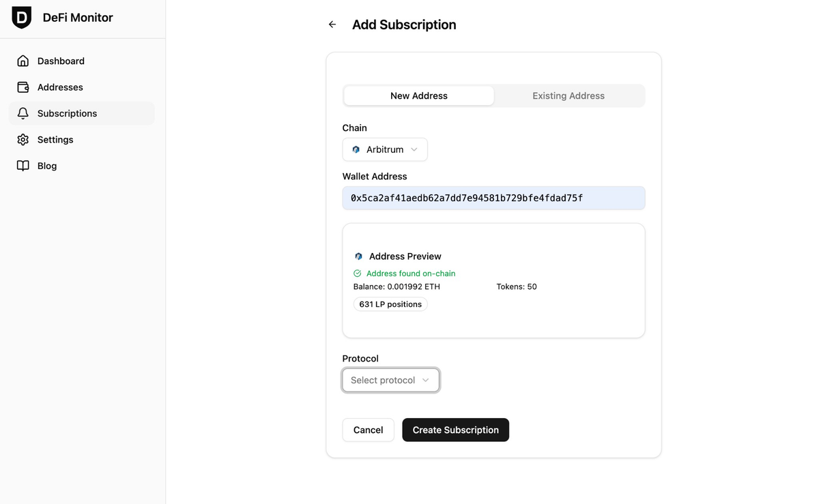This screenshot has height=504, width=819.
Task: Select the Subscriptions sidebar entry
Action: click(66, 113)
